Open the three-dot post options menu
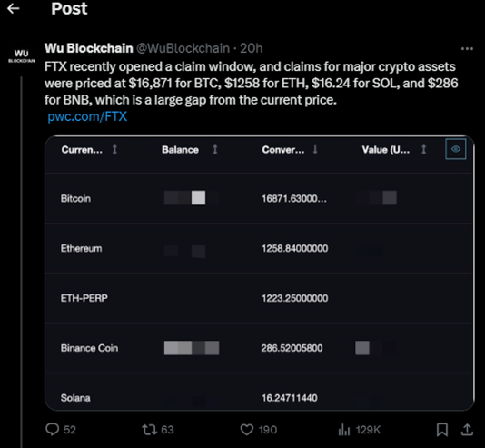The height and width of the screenshot is (448, 485). pyautogui.click(x=467, y=48)
